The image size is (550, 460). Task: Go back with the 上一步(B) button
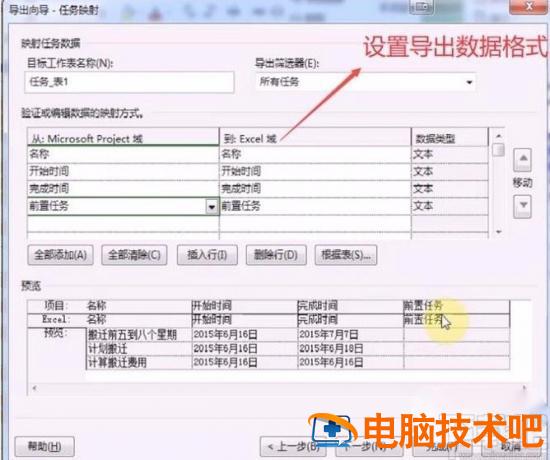293,447
